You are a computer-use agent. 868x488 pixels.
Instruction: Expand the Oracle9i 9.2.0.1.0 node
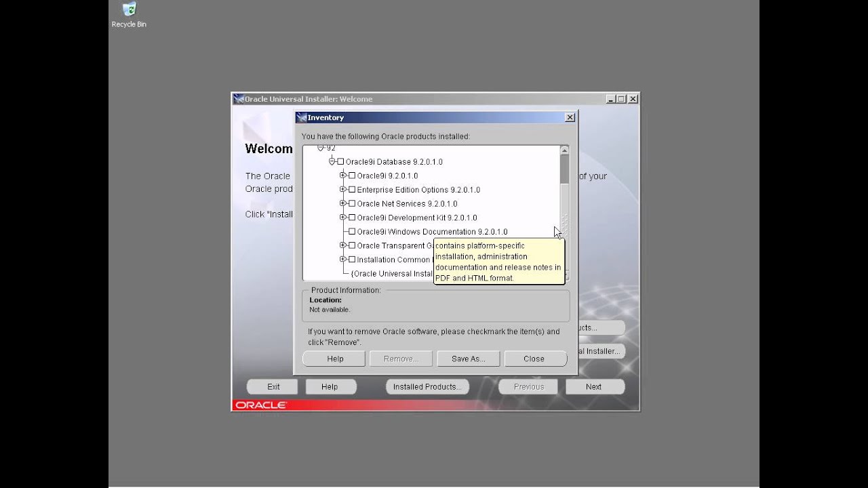[343, 175]
